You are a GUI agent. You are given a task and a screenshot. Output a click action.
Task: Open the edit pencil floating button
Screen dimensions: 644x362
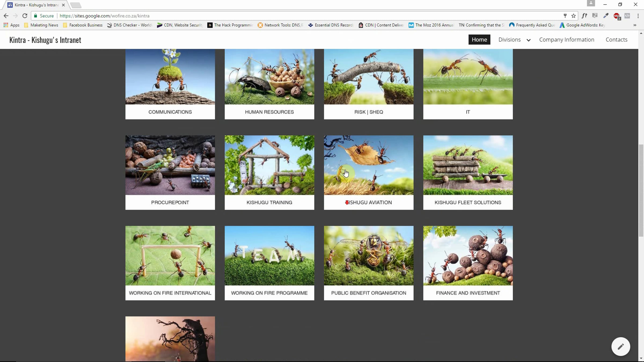pos(621,346)
